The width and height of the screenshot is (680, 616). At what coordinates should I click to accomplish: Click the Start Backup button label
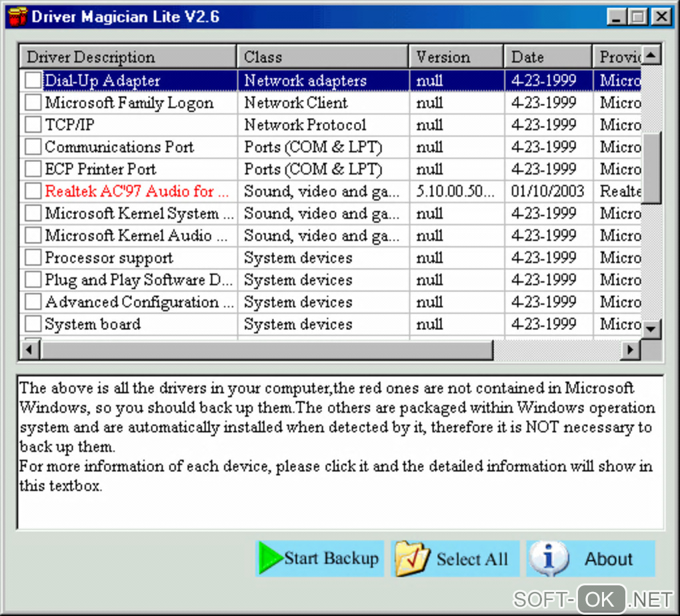point(331,558)
